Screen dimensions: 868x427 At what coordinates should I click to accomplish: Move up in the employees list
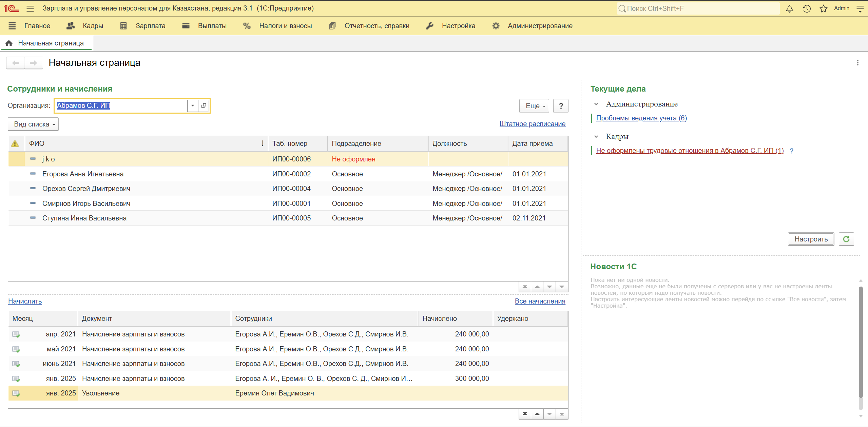coord(537,287)
